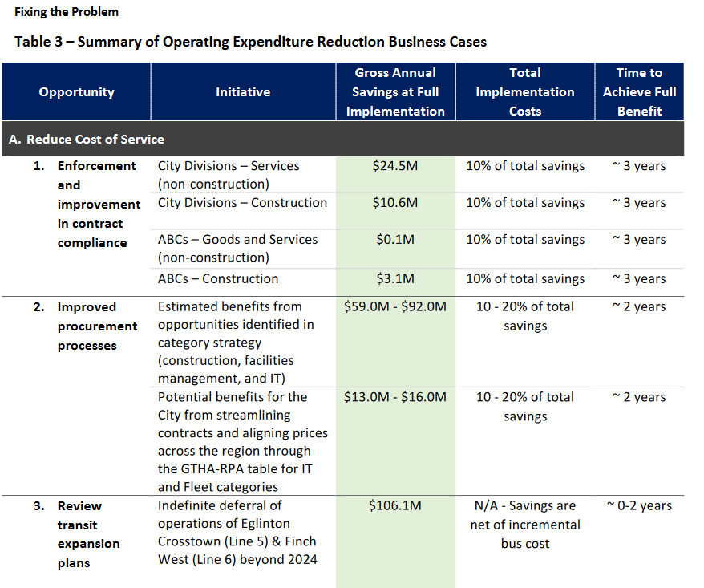Viewport: 704px width, 588px height.
Task: Click the "Fixing the Problem" heading
Action: click(67, 12)
